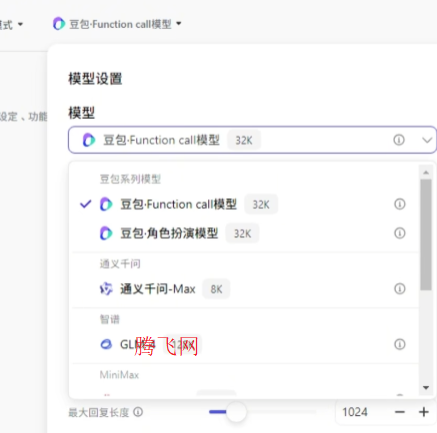Click the scroll-down arrow of the model list
Screen dimensions: 437x433
coord(426,388)
